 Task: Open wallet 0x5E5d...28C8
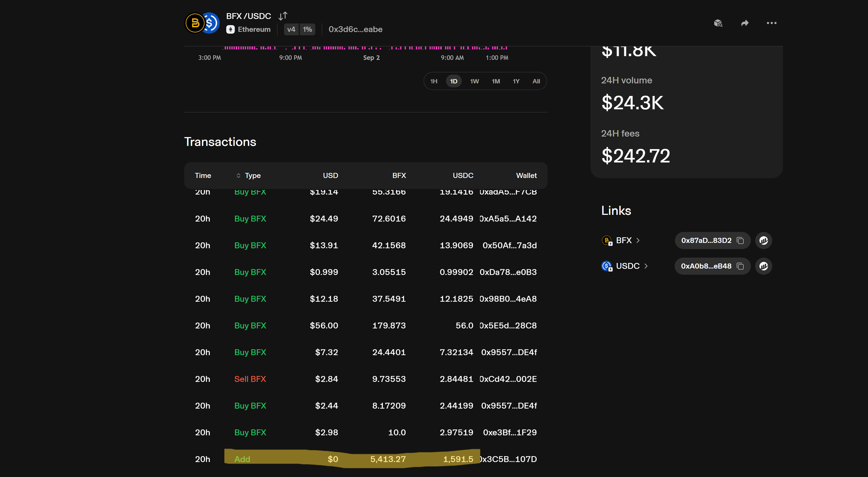click(508, 325)
